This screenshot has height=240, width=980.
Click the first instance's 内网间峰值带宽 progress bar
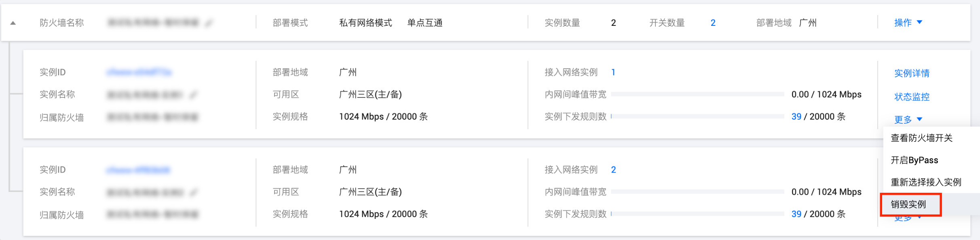click(697, 95)
